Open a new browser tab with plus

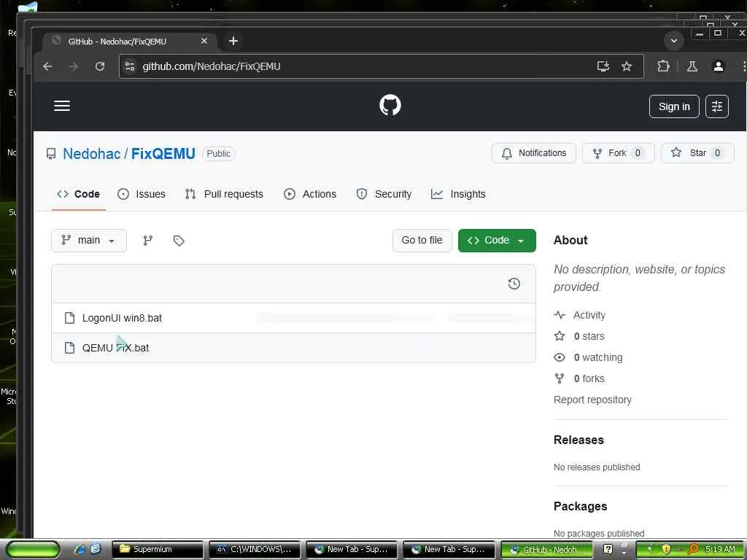pos(233,41)
